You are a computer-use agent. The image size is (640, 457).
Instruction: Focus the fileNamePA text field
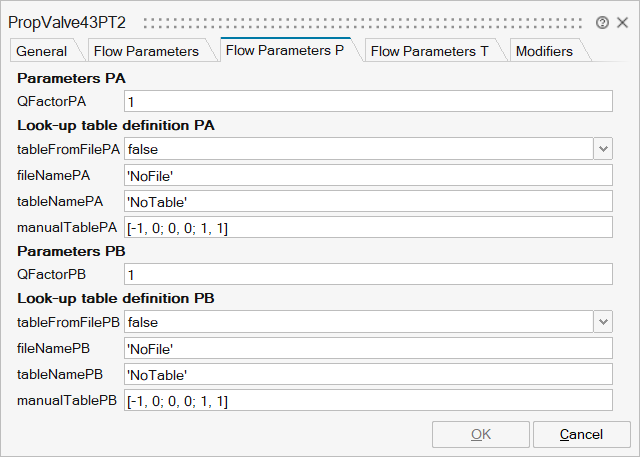(367, 175)
